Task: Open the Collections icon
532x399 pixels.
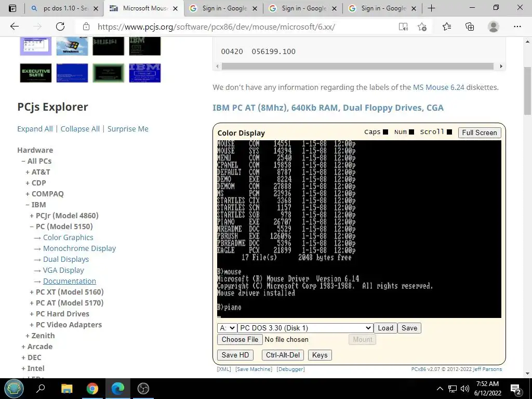Action: (x=470, y=26)
